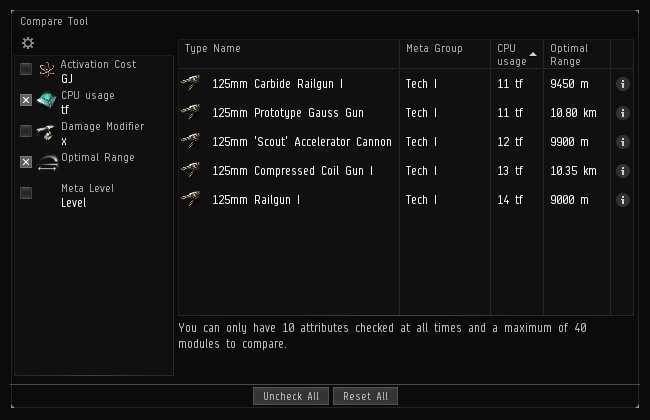Click the 125mm Railgun I turret icon
Image resolution: width=650 pixels, height=420 pixels.
click(191, 199)
